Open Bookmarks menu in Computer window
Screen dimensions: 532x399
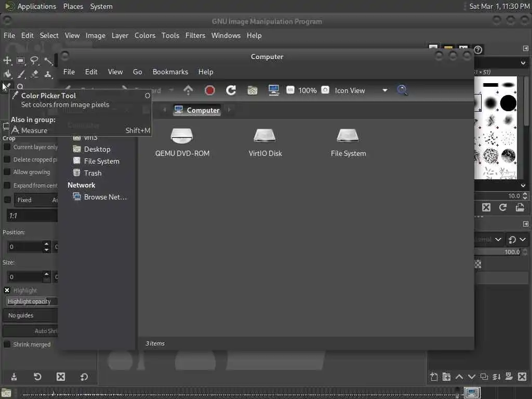point(170,72)
